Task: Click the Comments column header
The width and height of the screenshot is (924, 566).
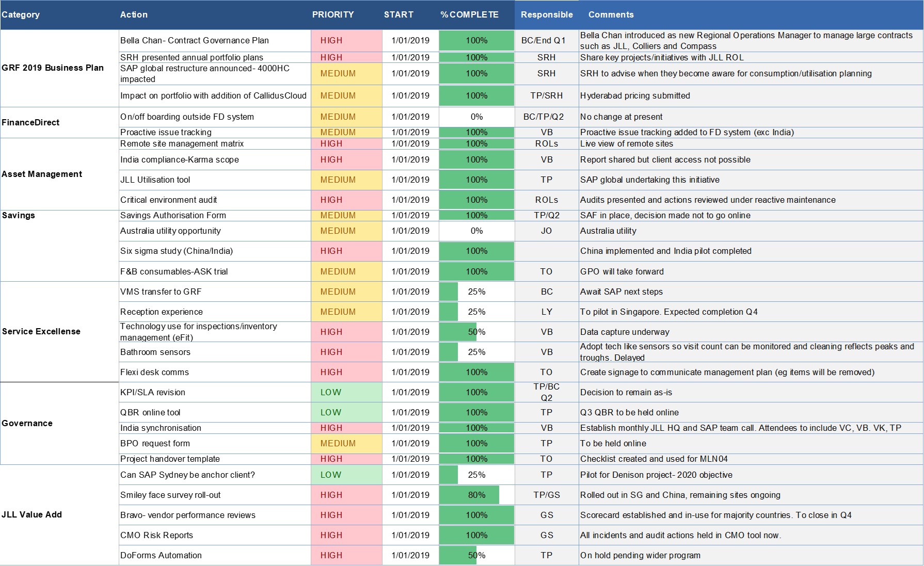Action: tap(751, 14)
